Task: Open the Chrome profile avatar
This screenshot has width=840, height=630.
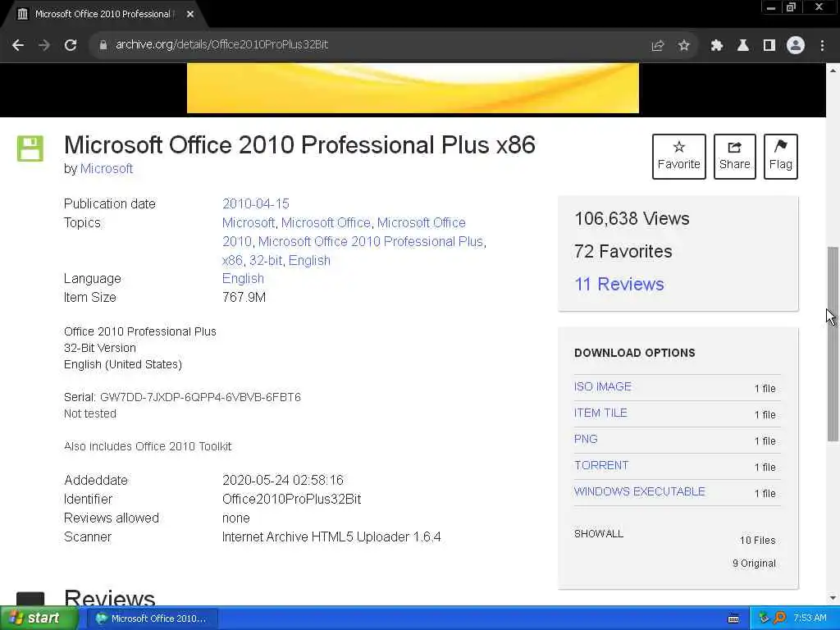Action: 796,46
